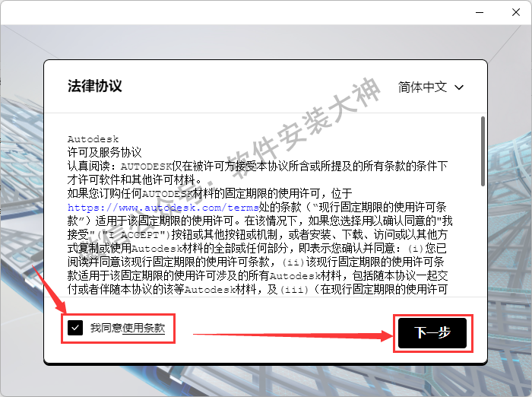Click the 许可及服务协议 title line
The image size is (532, 397).
(x=104, y=152)
